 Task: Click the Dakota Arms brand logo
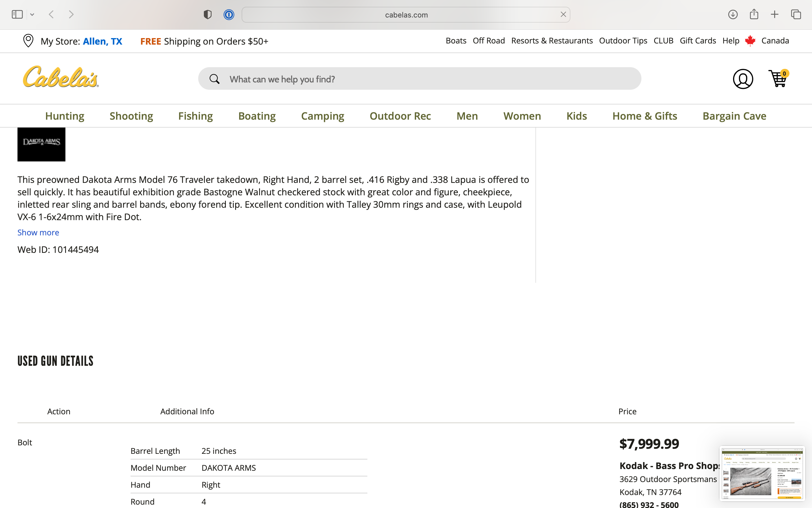pos(41,144)
